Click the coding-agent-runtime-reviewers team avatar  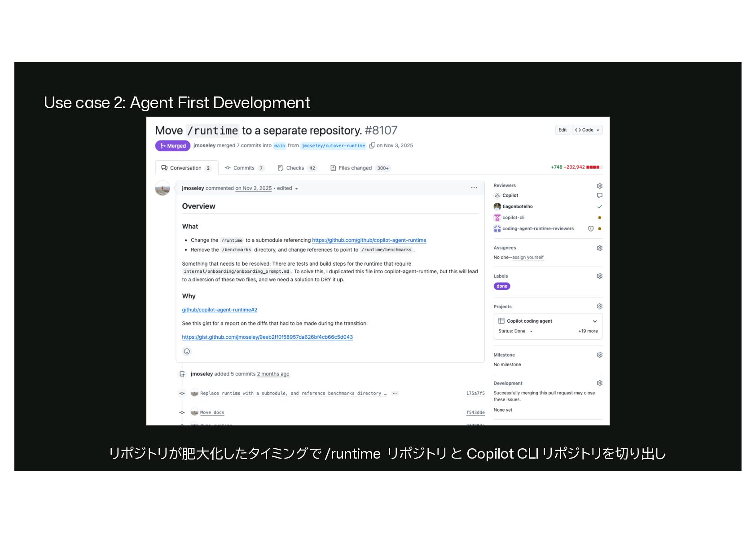tap(497, 229)
